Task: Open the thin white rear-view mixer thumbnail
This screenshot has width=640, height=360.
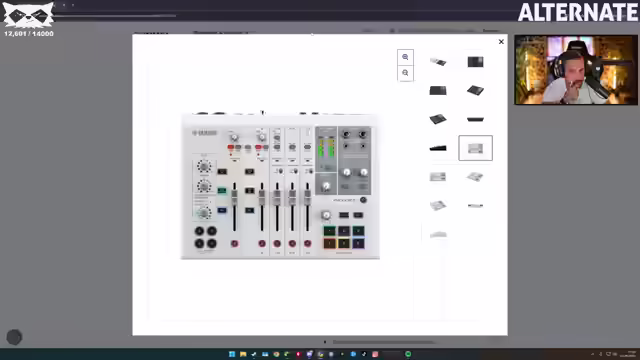Action: pyautogui.click(x=476, y=205)
